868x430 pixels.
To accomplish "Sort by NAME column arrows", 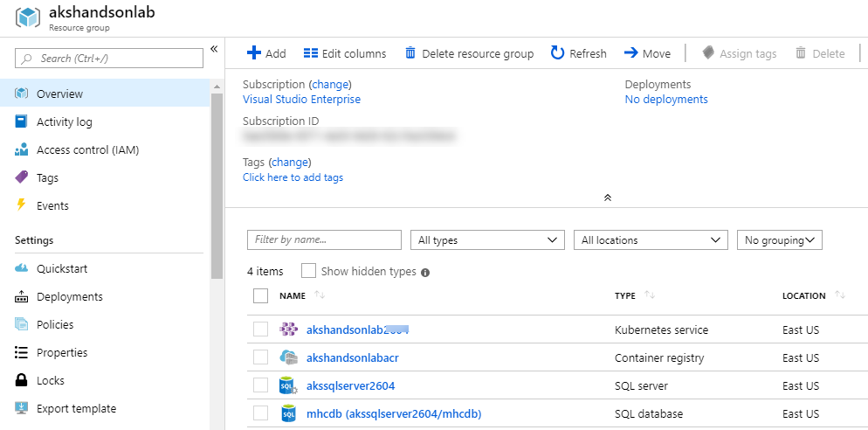I will 320,295.
